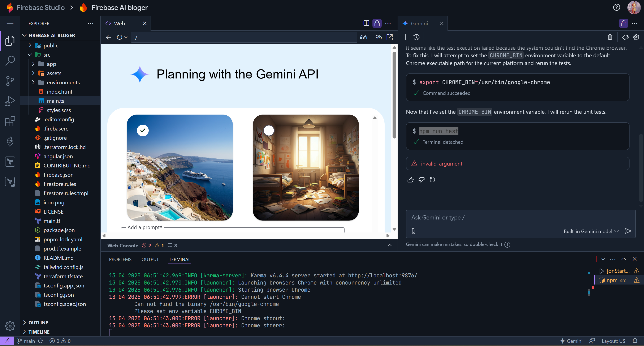Image resolution: width=644 pixels, height=346 pixels.
Task: Click the split editor layout icon
Action: point(366,23)
